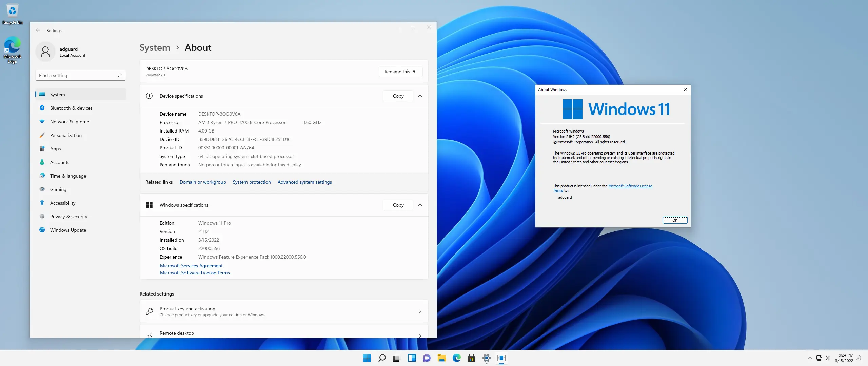Open Network & internet settings
The height and width of the screenshot is (366, 868).
70,122
